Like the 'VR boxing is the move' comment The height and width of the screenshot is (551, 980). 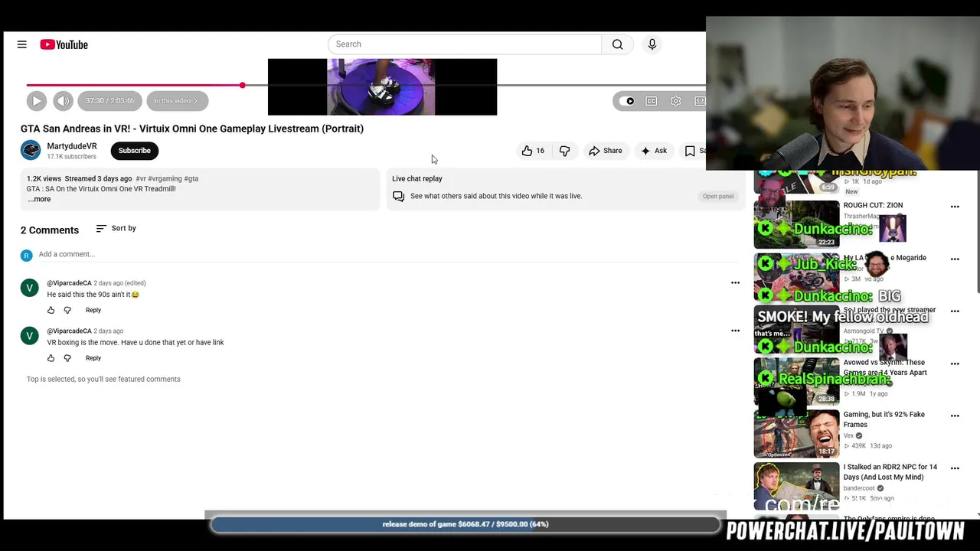(51, 358)
